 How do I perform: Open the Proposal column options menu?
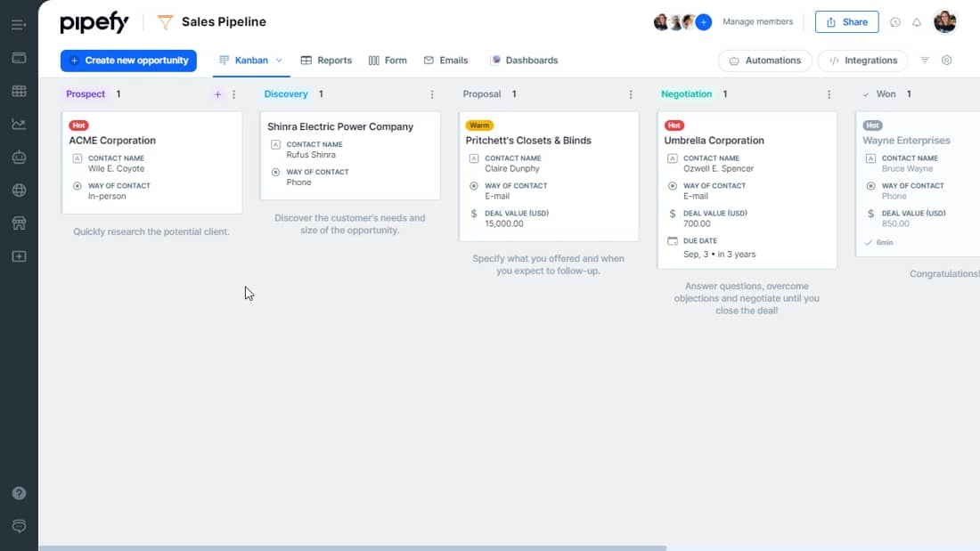[x=631, y=94]
